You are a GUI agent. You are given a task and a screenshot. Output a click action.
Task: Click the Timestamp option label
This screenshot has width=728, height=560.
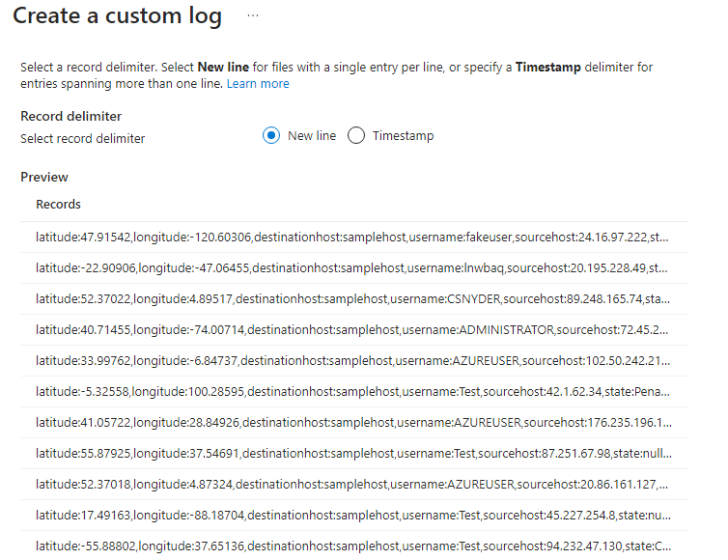[x=403, y=135]
